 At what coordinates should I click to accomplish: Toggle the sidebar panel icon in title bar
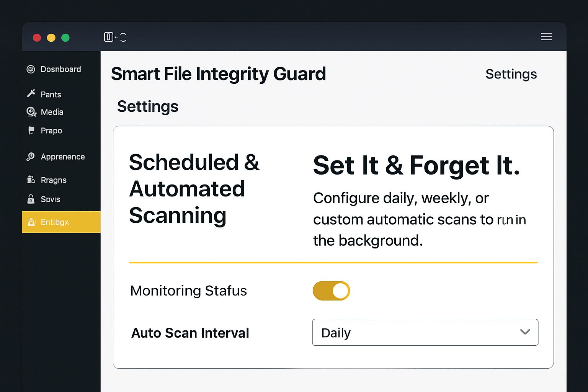point(109,37)
